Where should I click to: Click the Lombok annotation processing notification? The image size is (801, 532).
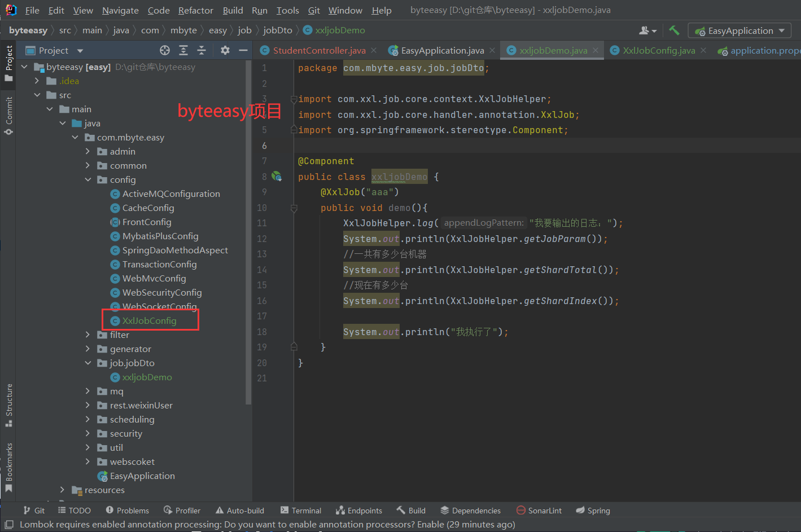268,525
